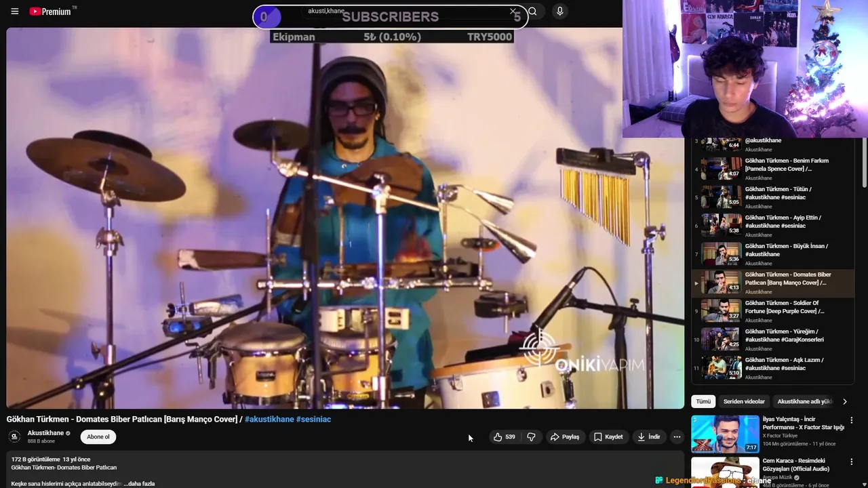Screen dimensions: 868x488
Task: Play playlist item Gökhan Türkmen - Ayip Ettin
Action: point(773,226)
